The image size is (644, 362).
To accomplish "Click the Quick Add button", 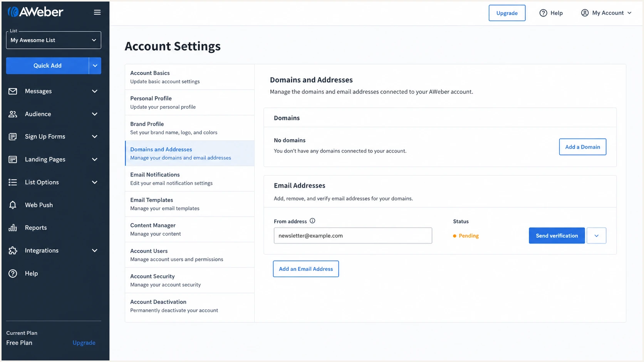I will (x=47, y=65).
